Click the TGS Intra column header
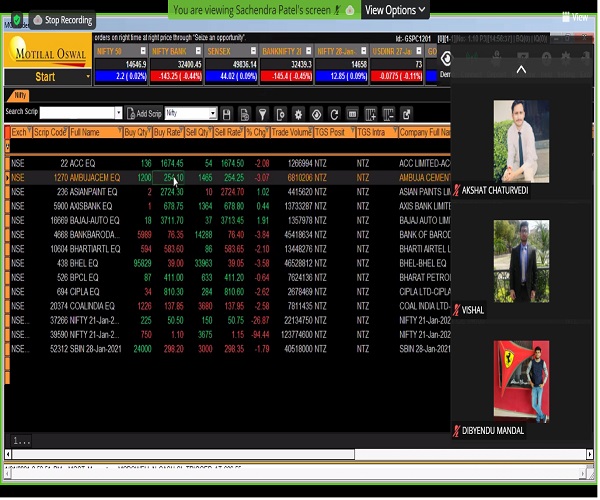The width and height of the screenshot is (600, 500). point(377,132)
